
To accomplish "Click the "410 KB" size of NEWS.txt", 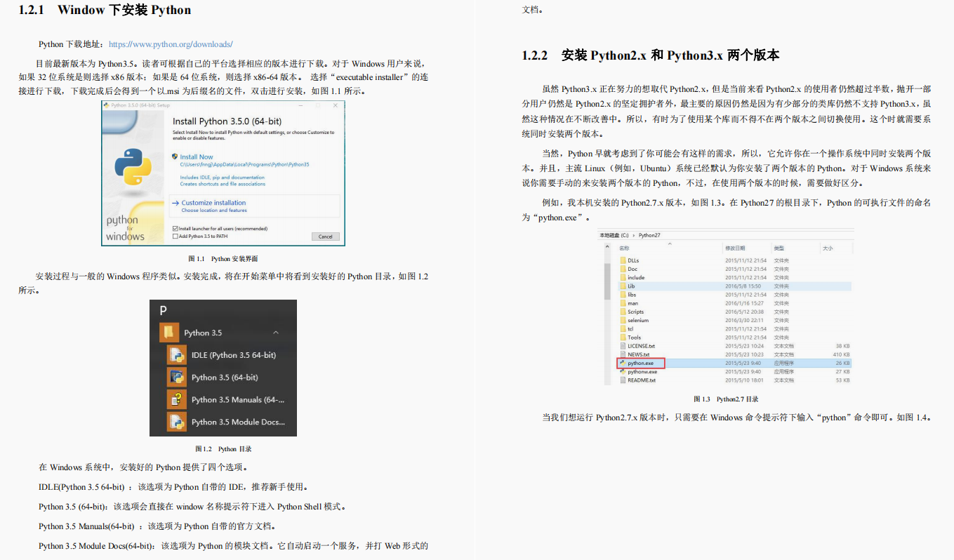I will click(841, 354).
